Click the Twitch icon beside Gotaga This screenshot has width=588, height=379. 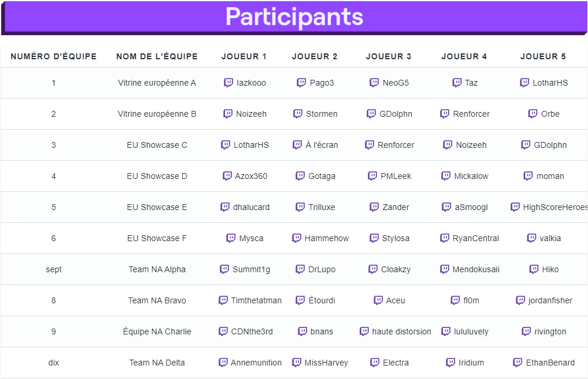(300, 176)
